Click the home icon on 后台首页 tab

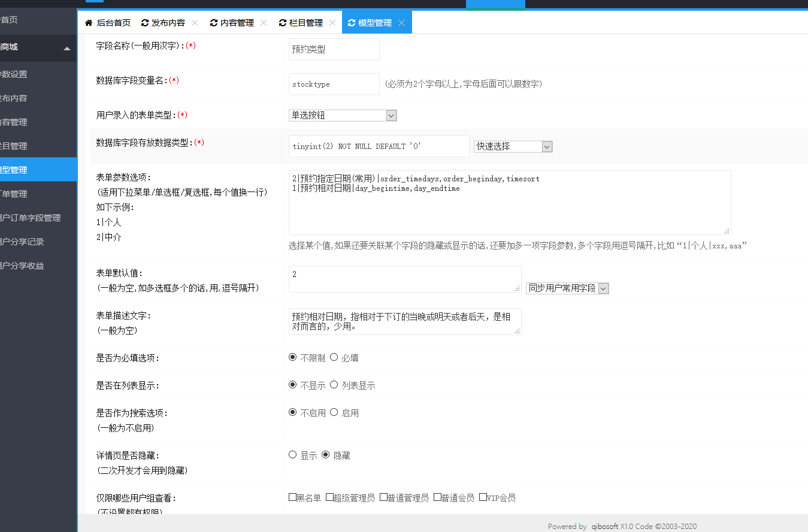pos(89,23)
